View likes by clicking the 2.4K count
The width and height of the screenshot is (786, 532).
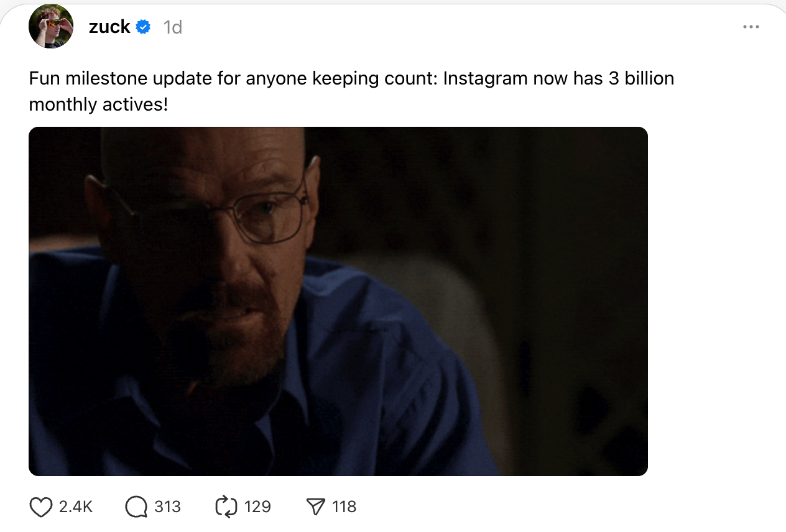[x=76, y=507]
